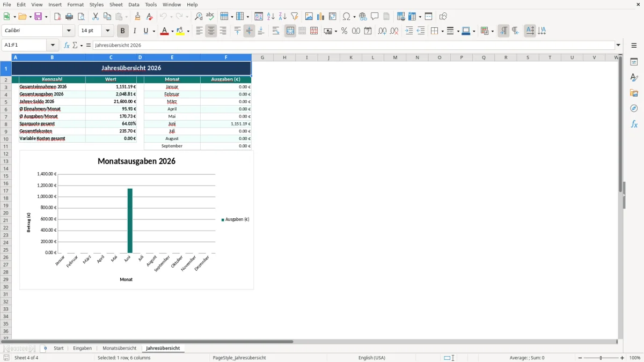Format cells as percent
This screenshot has height=362, width=644.
tap(345, 31)
